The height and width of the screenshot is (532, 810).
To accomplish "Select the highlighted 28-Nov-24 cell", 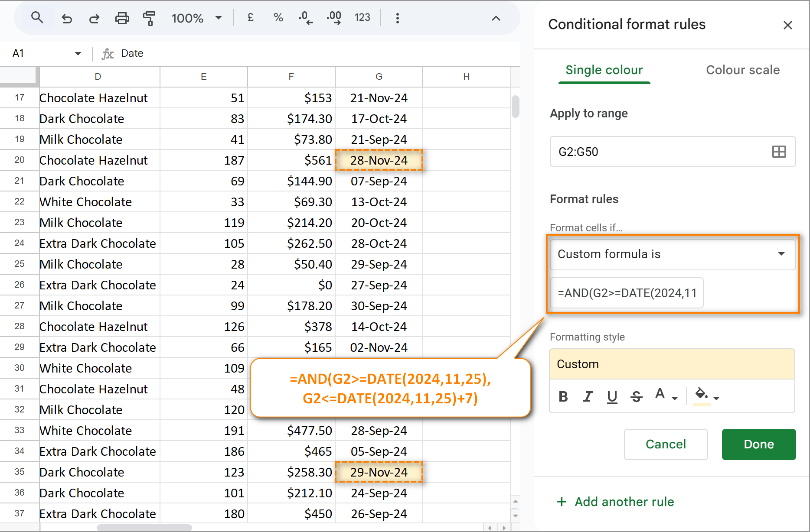I will point(379,160).
